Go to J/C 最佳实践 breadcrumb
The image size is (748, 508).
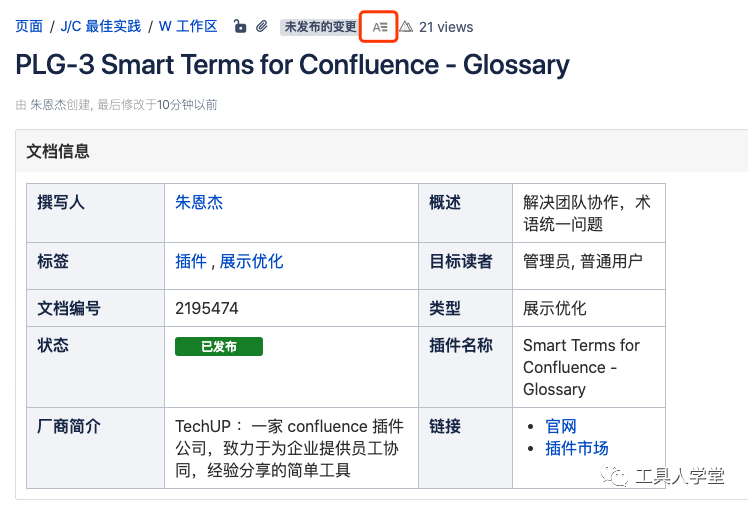(101, 26)
